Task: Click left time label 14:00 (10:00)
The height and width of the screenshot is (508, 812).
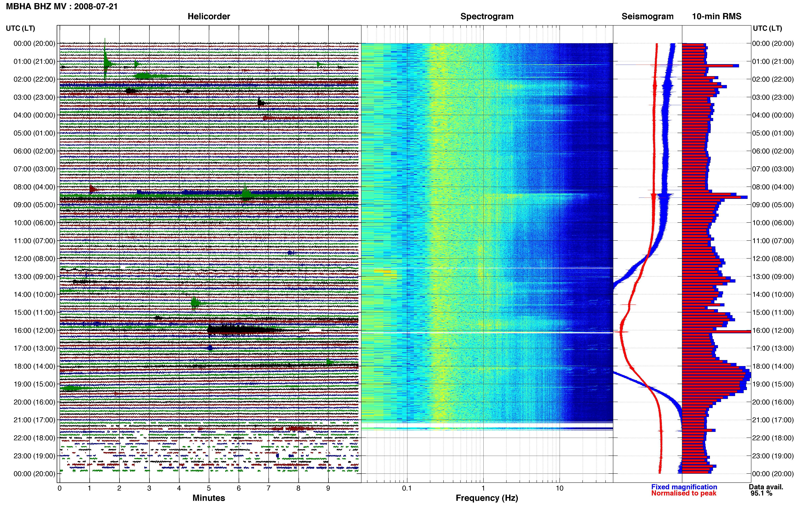Action: [x=34, y=295]
